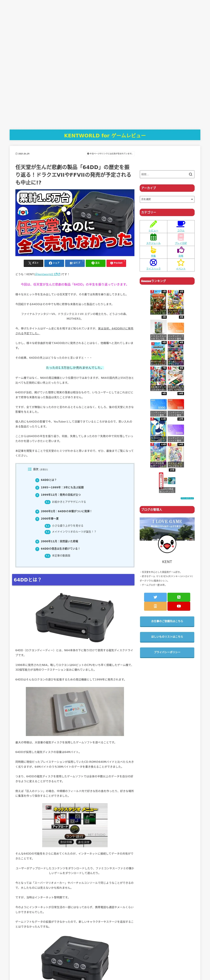This screenshot has width=210, height=980.
Task: Click the I LOVE GAME banner image
Action: (x=167, y=529)
